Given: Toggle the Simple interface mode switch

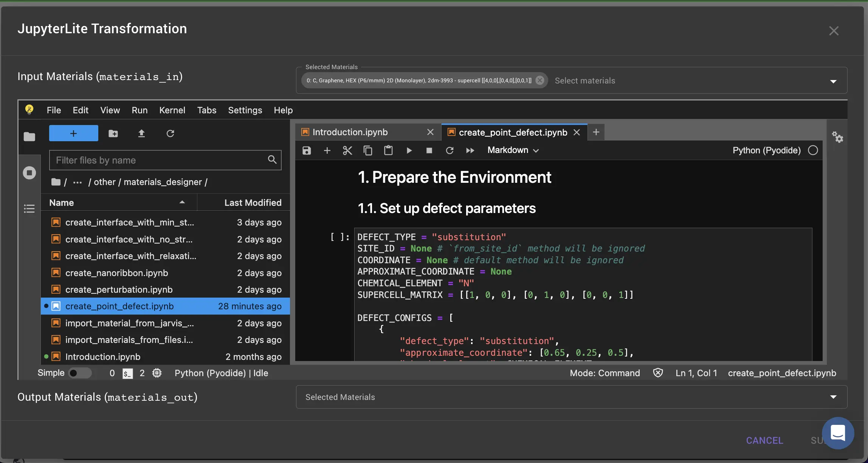Looking at the screenshot, I should pyautogui.click(x=80, y=373).
